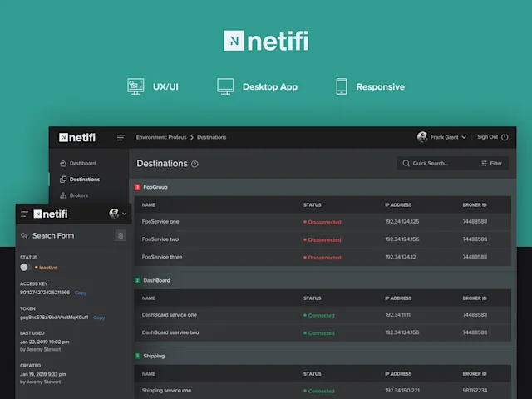This screenshot has height=399, width=532.
Task: Click IP address 192.34.190.221
Action: point(402,391)
